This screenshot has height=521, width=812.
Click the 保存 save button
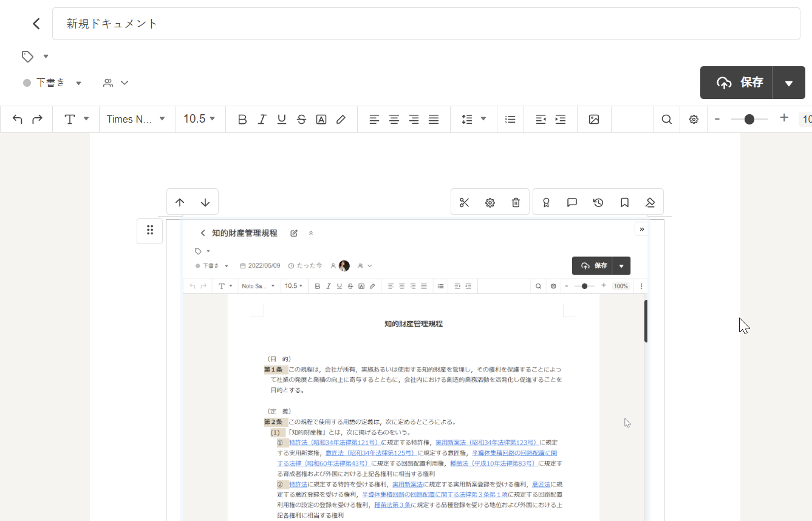tap(737, 83)
